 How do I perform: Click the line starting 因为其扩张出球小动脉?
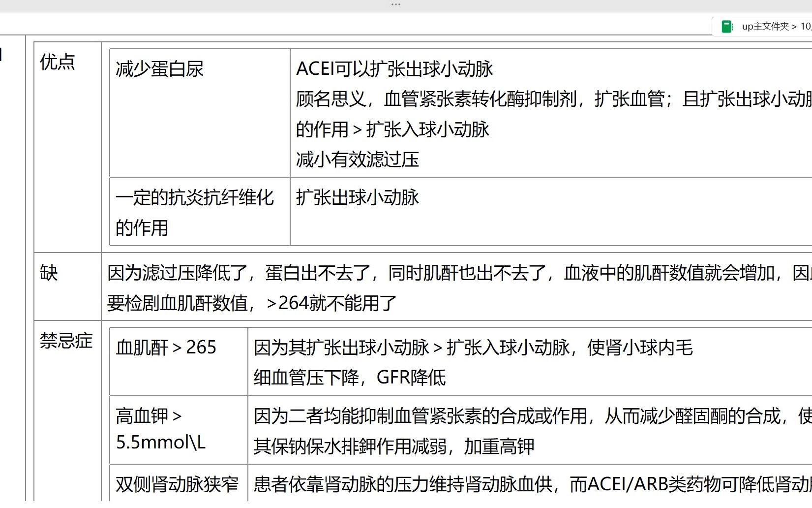pyautogui.click(x=473, y=348)
